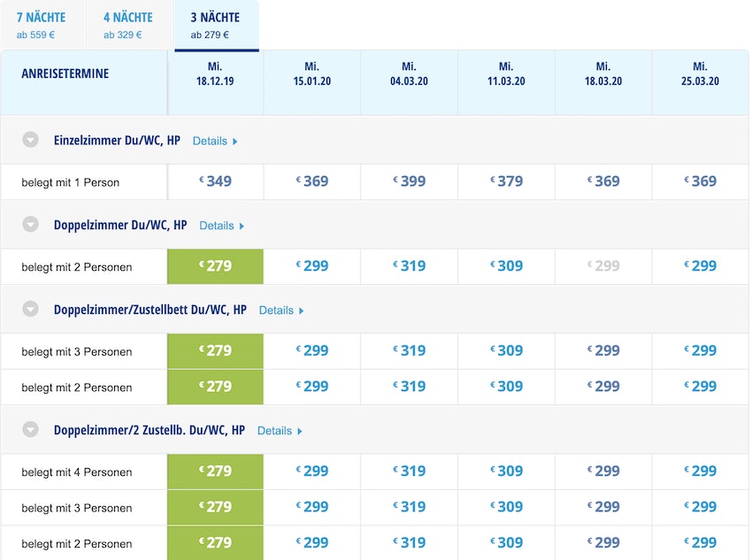Collapse the Doppelzimmer/Zustellbett Du/WC, HP section
Screen dimensions: 752x560
[31, 310]
